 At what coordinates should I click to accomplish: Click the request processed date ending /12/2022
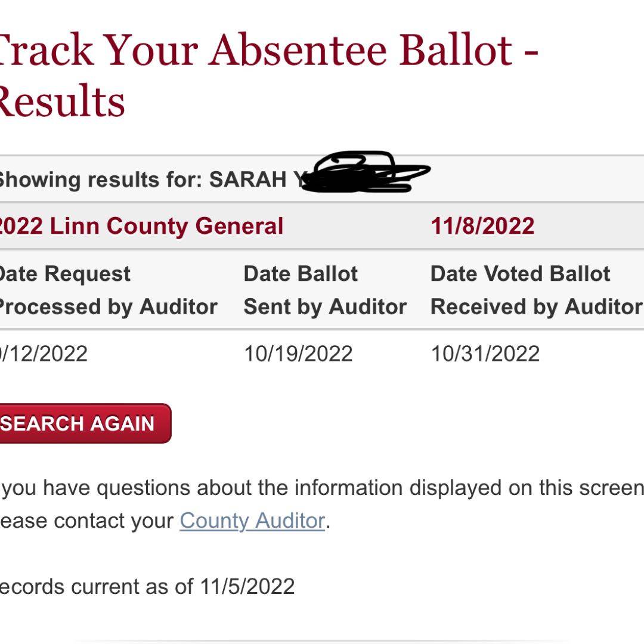click(x=45, y=354)
